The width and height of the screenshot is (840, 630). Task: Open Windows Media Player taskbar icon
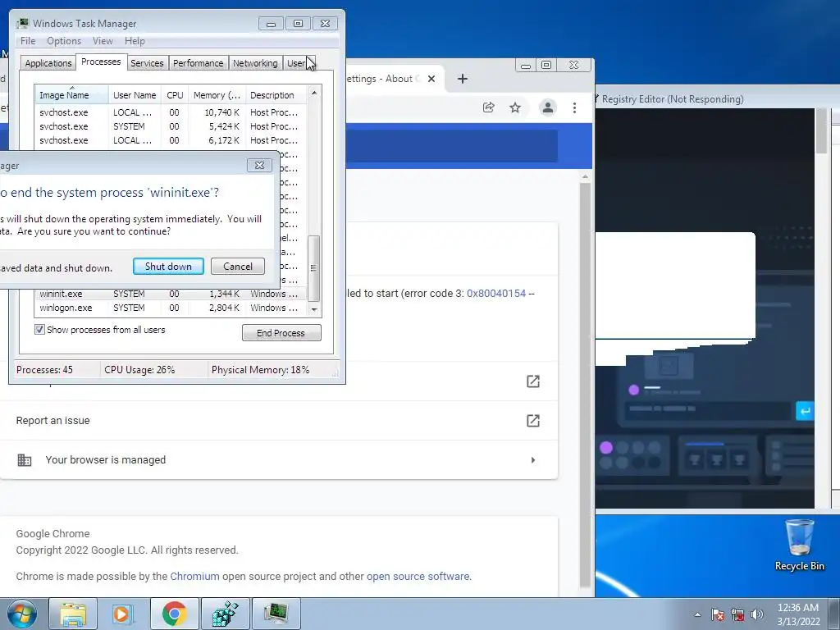click(122, 614)
